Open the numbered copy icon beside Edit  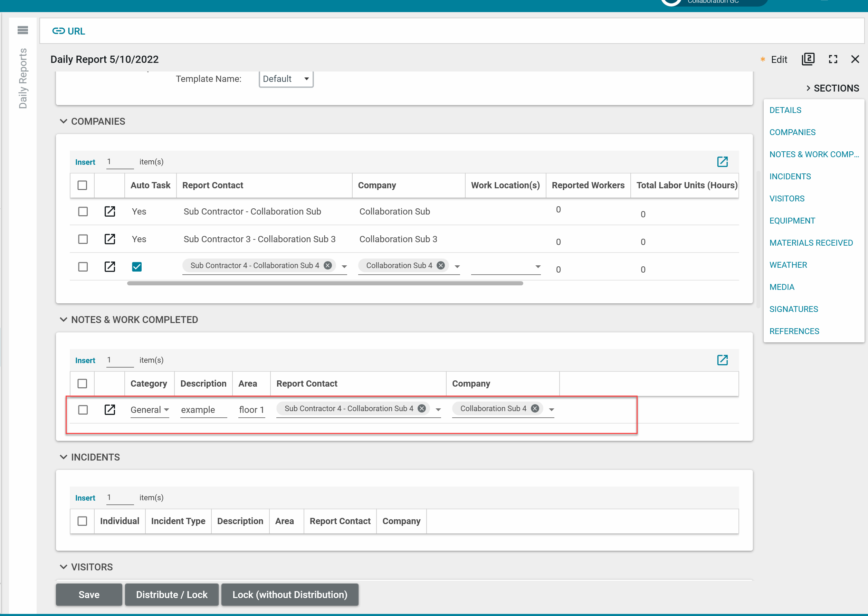click(808, 59)
